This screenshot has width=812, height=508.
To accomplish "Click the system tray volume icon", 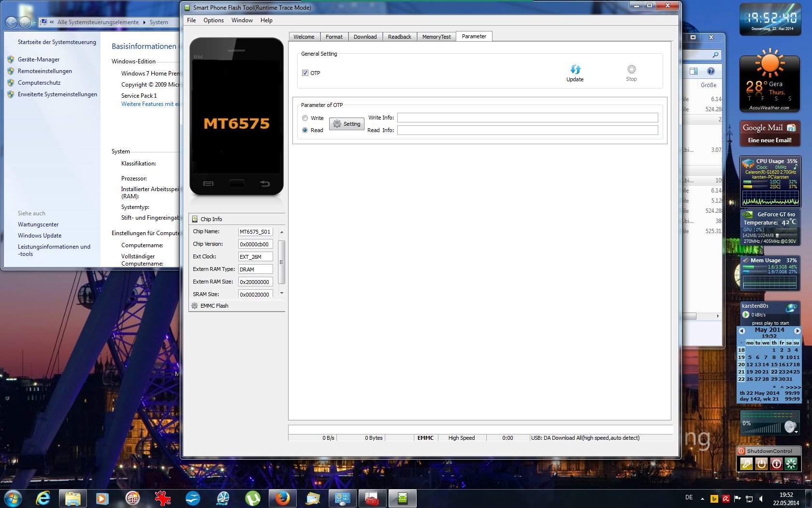I will (761, 498).
